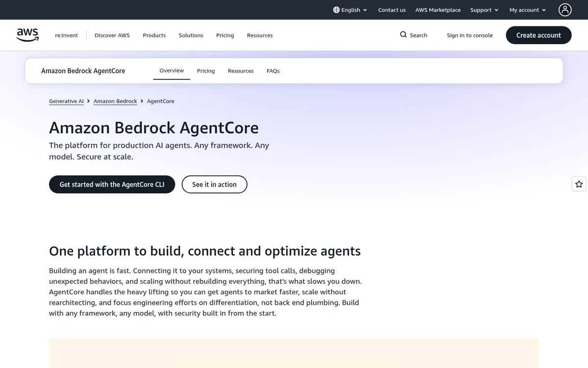Viewport: 588px width, 368px height.
Task: Open the main Pricing menu
Action: 225,35
